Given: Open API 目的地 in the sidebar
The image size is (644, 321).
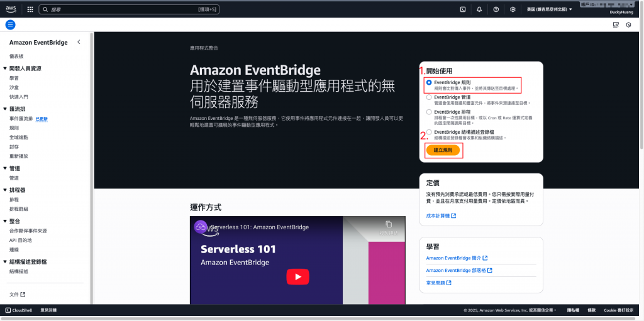Looking at the screenshot, I should coord(21,241).
